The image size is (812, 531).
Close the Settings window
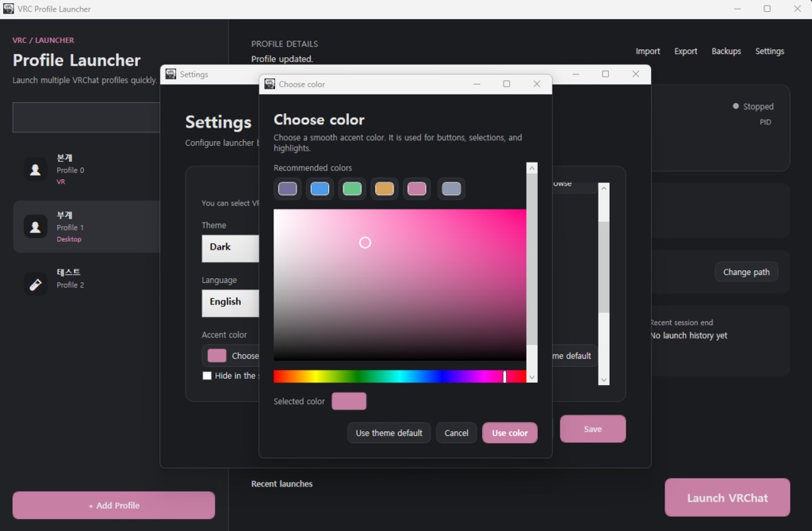pos(635,74)
